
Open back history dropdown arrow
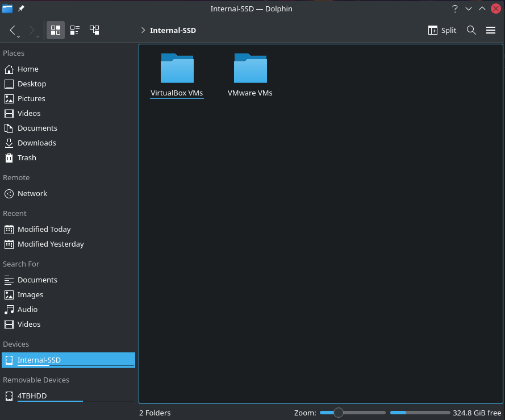point(19,37)
